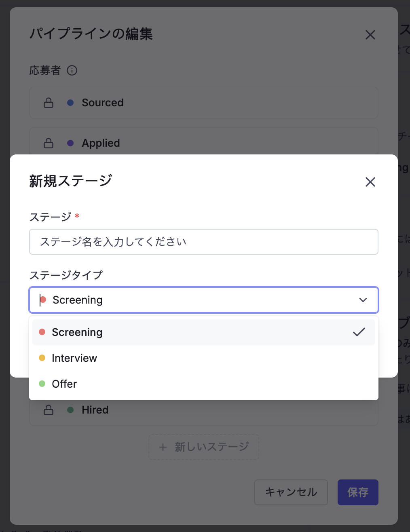This screenshot has height=532, width=410.
Task: Expand the ステージタイプ dropdown chevron
Action: point(363,300)
